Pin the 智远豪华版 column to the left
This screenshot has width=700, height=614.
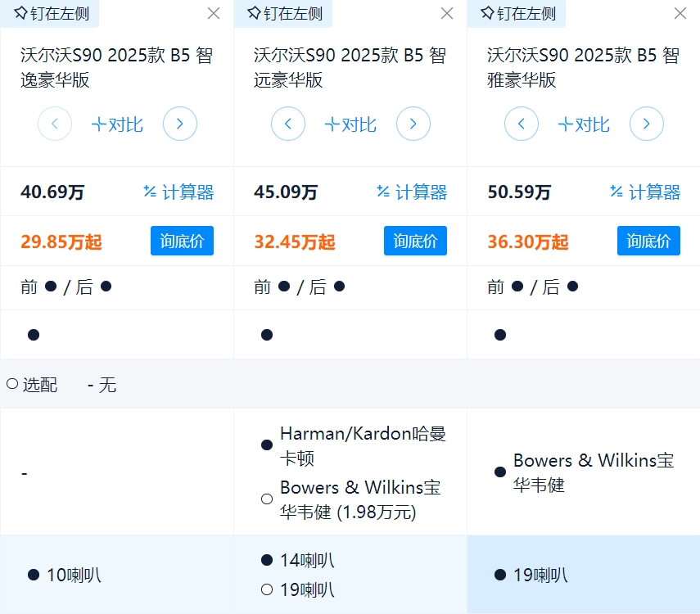click(285, 13)
